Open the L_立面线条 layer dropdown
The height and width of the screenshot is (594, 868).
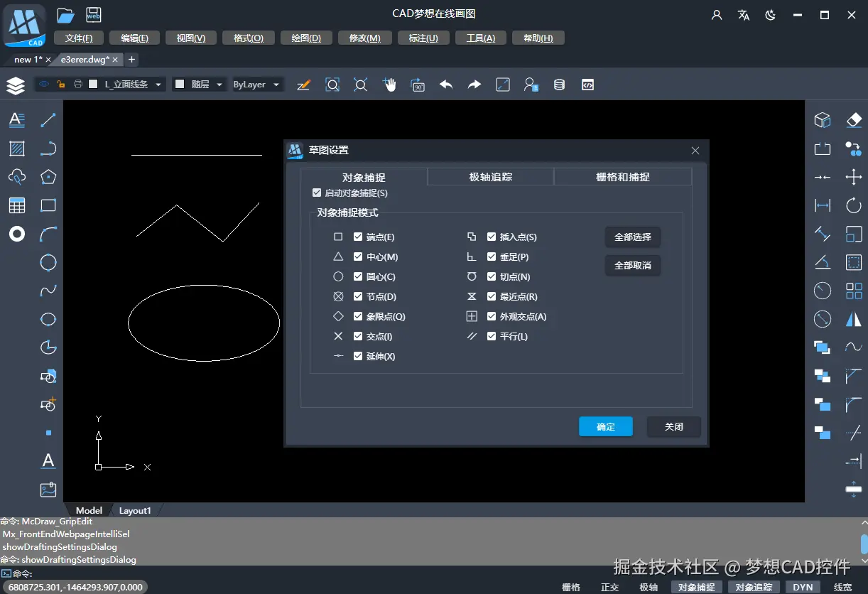pos(157,84)
